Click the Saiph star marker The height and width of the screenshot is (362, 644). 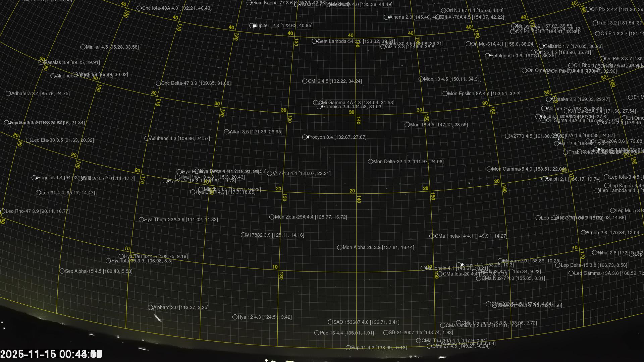[544, 179]
